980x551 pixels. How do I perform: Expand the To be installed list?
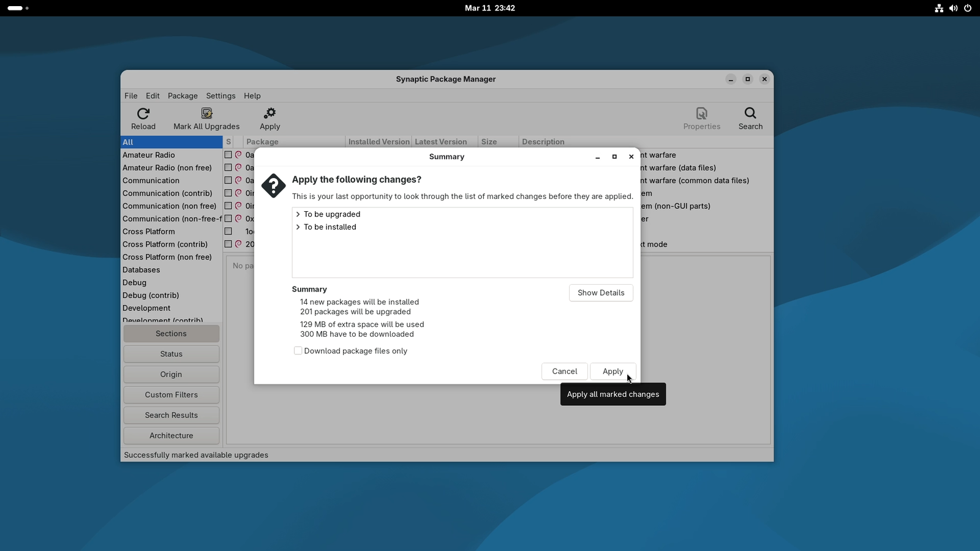pyautogui.click(x=298, y=227)
